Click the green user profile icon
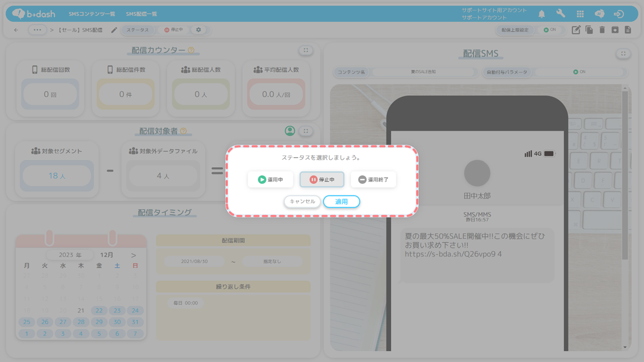Screen dimensions: 644x362 [x=290, y=130]
